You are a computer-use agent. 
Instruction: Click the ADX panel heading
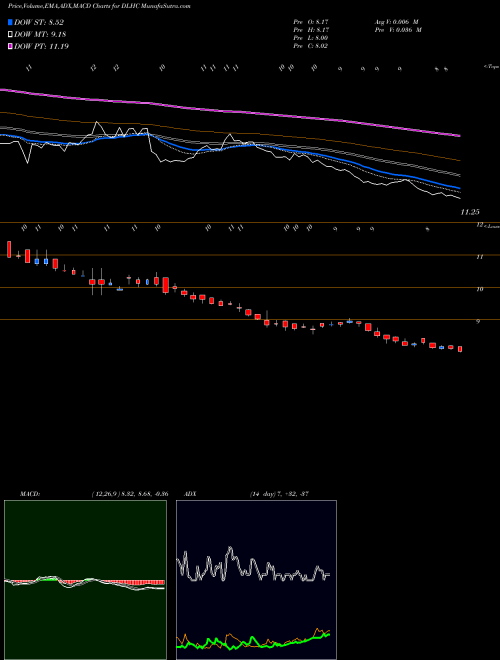(x=190, y=494)
